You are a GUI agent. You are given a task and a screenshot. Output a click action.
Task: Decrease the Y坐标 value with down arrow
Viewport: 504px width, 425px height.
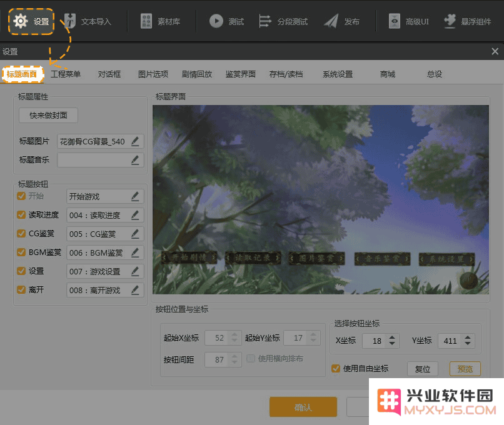[x=468, y=344]
